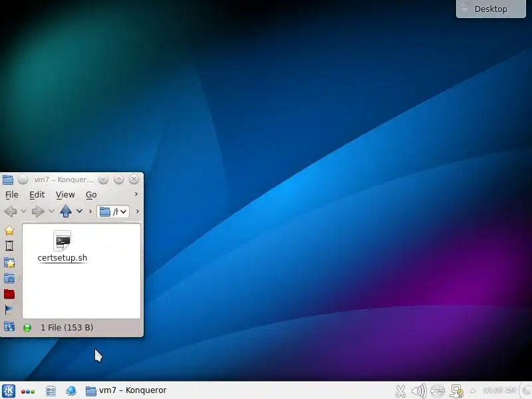The image size is (532, 399).
Task: Open the blue flag sidebar icon
Action: 9,309
